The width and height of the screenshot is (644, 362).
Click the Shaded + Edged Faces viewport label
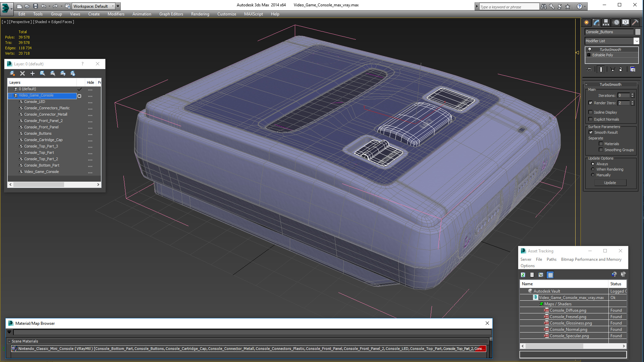[x=53, y=22]
